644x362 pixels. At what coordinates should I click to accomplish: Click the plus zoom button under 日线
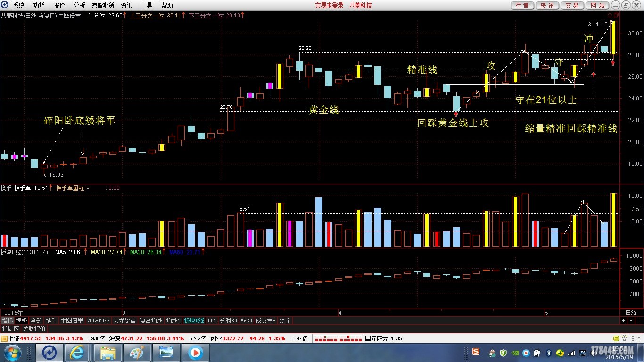pyautogui.click(x=623, y=321)
